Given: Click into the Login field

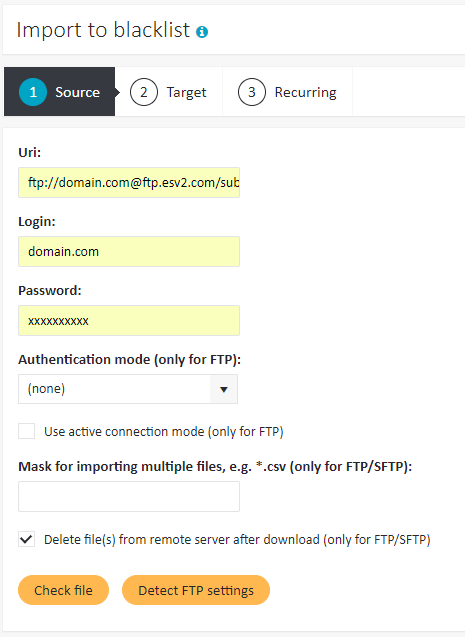Looking at the screenshot, I should (129, 251).
